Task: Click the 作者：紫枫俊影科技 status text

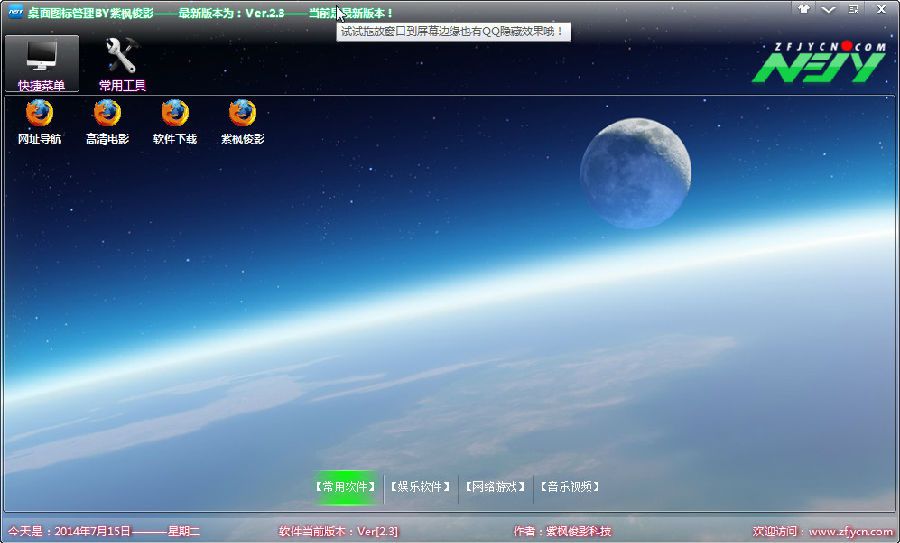Action: point(562,532)
